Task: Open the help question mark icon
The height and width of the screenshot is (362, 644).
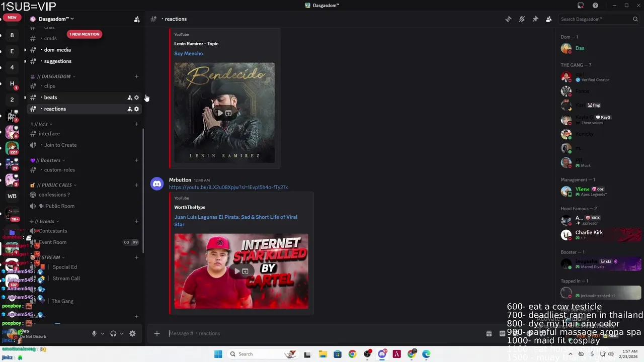Action: (595, 6)
